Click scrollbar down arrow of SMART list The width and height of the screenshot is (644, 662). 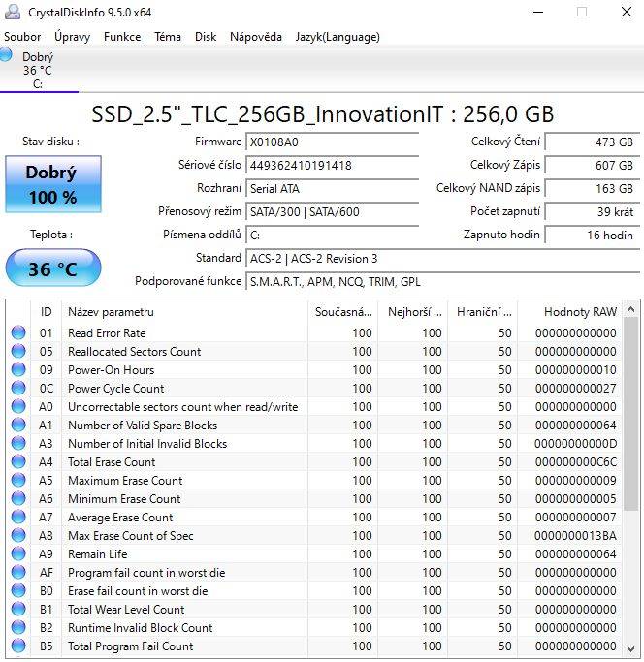click(x=630, y=648)
